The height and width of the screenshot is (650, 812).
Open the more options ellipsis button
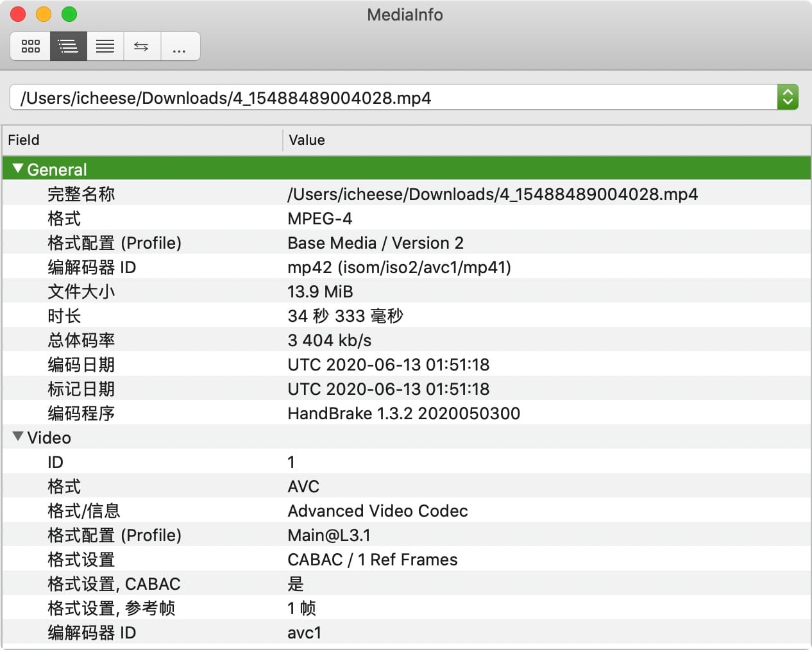point(180,46)
